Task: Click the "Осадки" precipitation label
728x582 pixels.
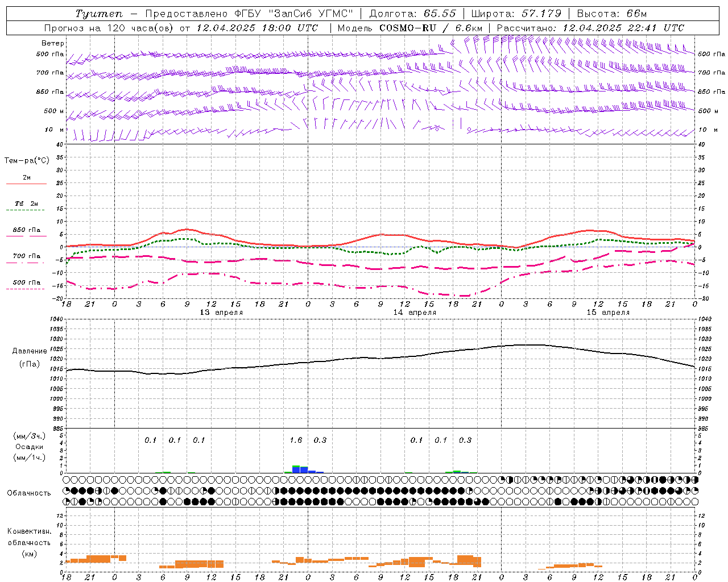Action: 30,447
